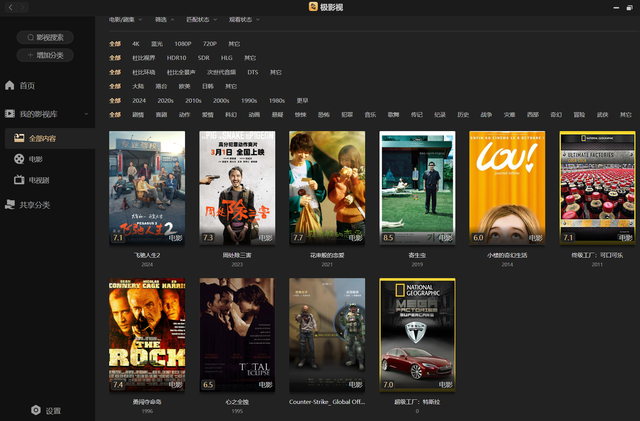This screenshot has width=640, height=421.
Task: Open settings via the gear icon
Action: click(36, 410)
